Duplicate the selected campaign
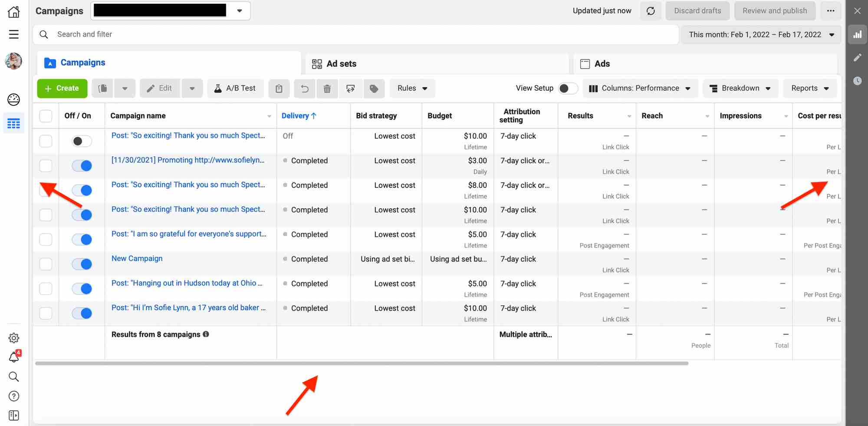This screenshot has height=426, width=868. click(102, 88)
